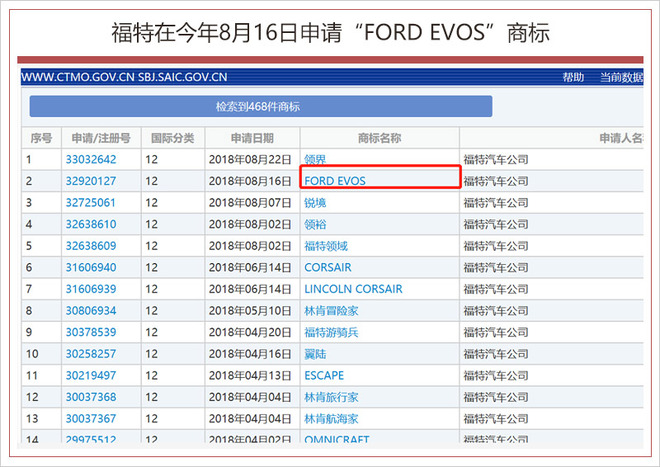Click the 福特领域 trademark link
Screen dimensions: 660x467
pyautogui.click(x=326, y=246)
